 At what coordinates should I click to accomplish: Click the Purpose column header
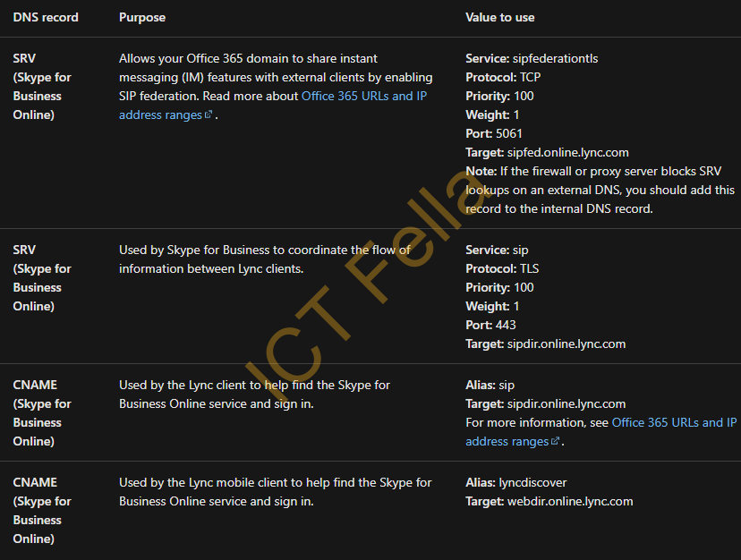pos(142,18)
